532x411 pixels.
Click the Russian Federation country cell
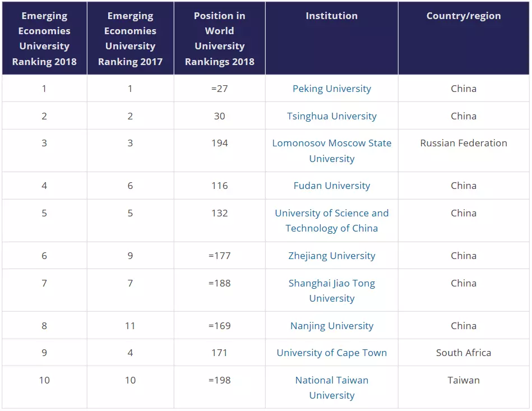click(463, 143)
